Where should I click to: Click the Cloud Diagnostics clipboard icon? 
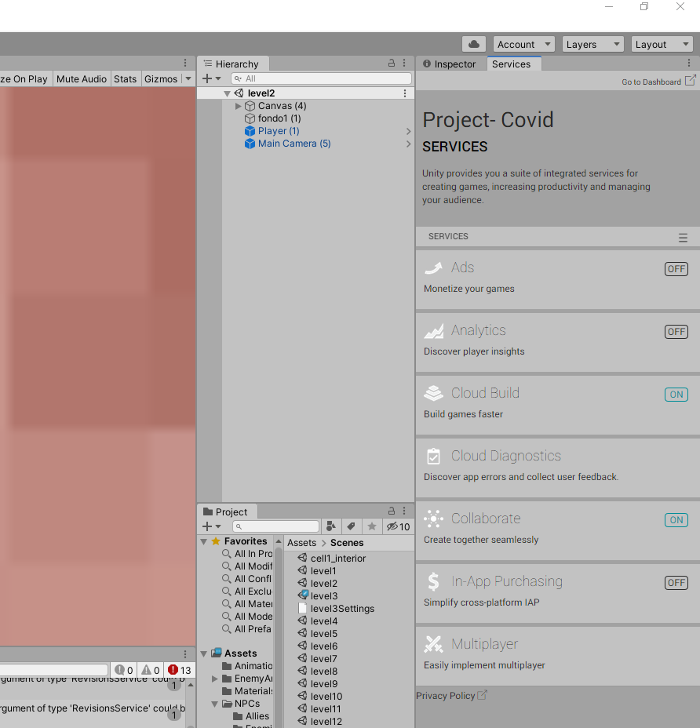click(x=434, y=456)
